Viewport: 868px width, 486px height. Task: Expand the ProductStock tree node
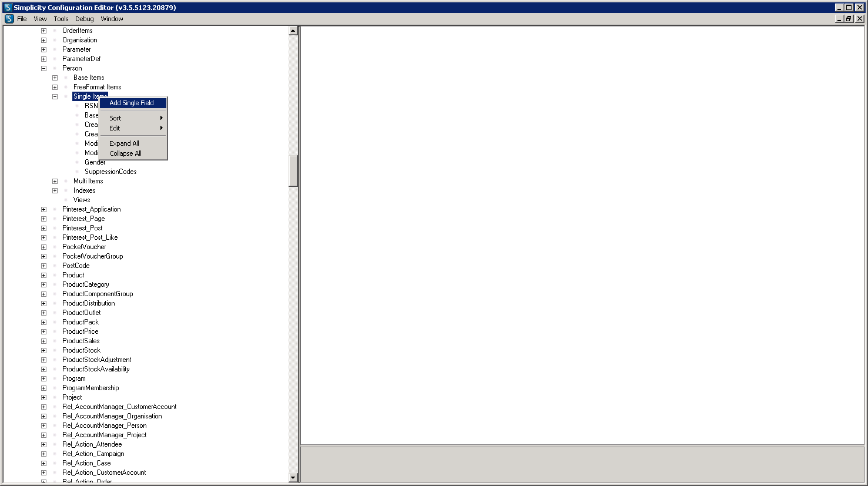[43, 350]
